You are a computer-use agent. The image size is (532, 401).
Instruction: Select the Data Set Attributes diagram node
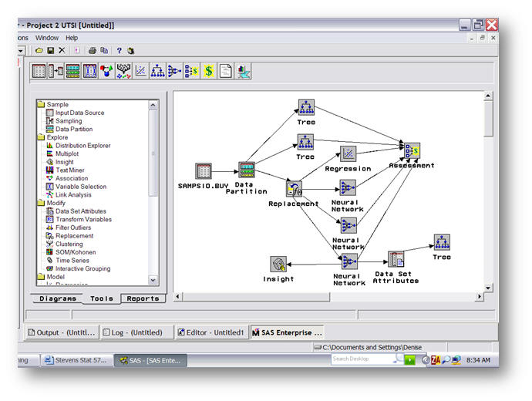(396, 259)
